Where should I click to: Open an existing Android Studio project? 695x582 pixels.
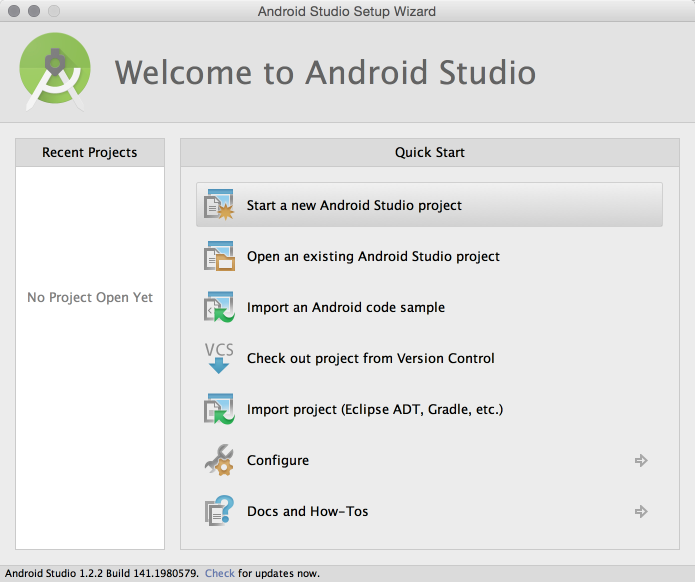click(429, 256)
